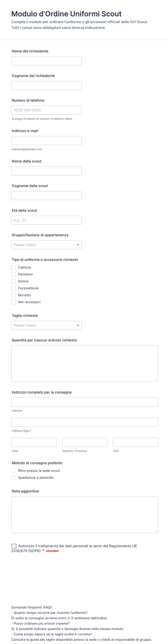Select the Età della scout field
The height and width of the screenshot is (644, 168).
pyautogui.click(x=46, y=220)
